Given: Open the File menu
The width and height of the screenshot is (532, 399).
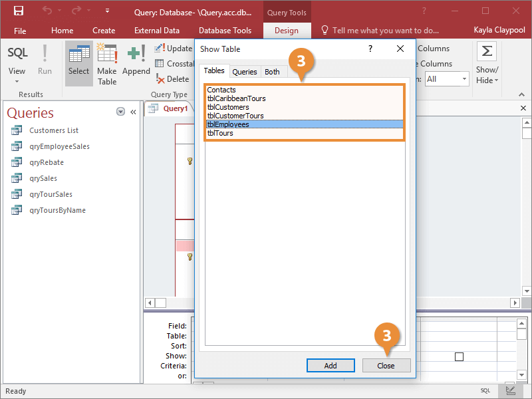Looking at the screenshot, I should coord(20,31).
